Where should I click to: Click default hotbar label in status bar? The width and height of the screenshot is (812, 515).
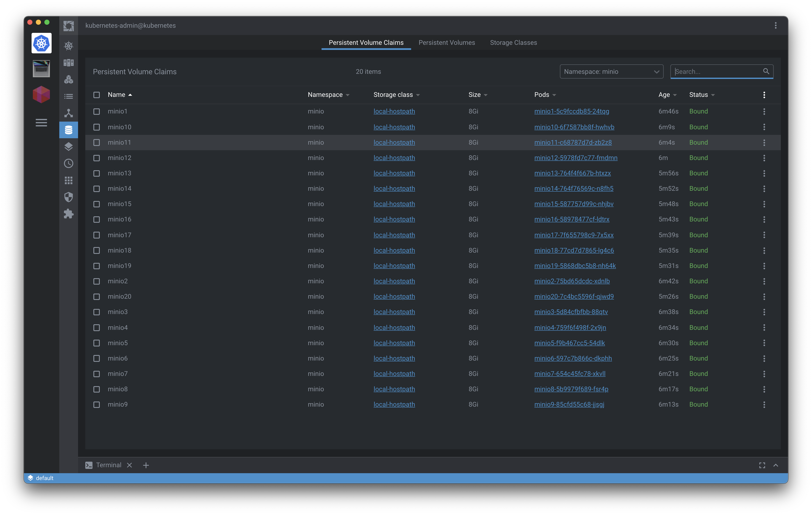[45, 478]
